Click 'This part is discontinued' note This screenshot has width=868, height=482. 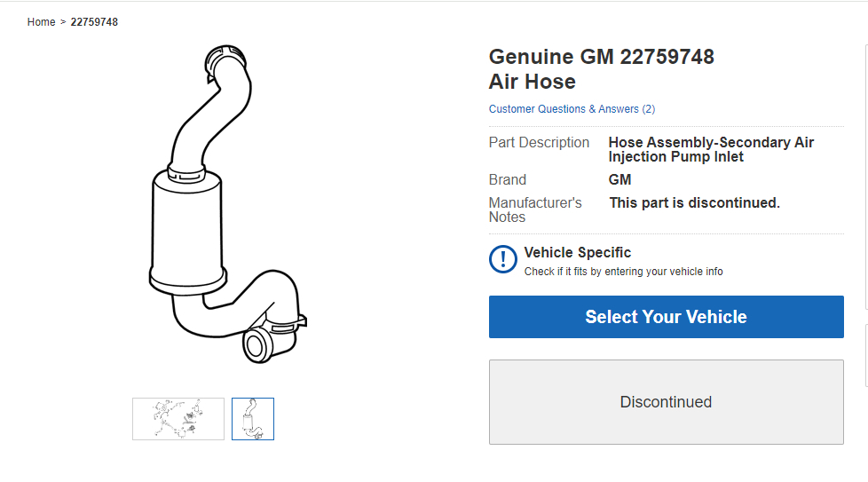tap(694, 202)
